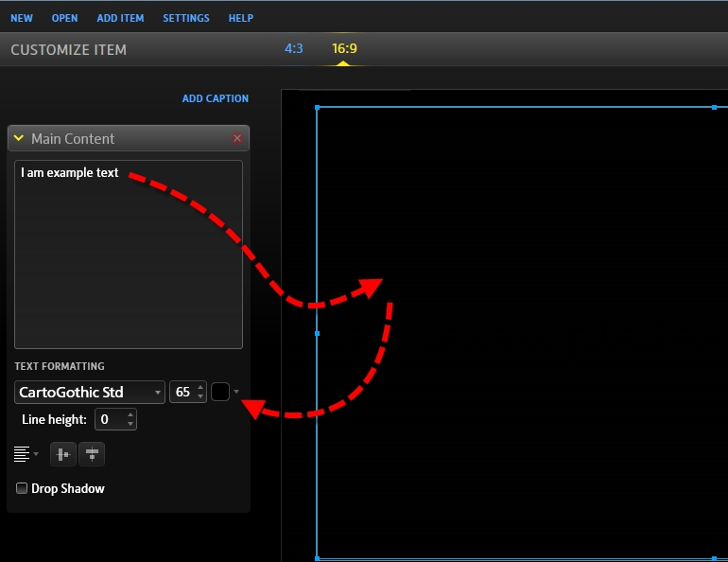The height and width of the screenshot is (562, 728).
Task: Open the NEW menu
Action: coord(22,18)
